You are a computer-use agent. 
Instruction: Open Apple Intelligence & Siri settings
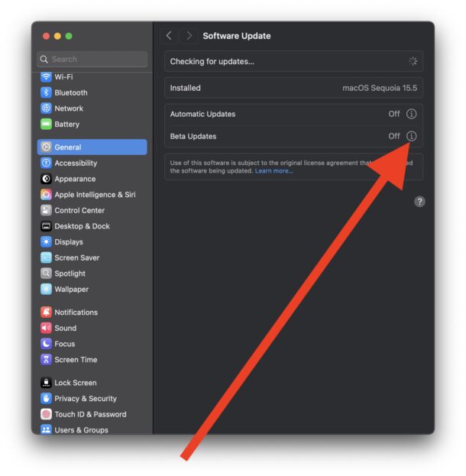coord(95,195)
